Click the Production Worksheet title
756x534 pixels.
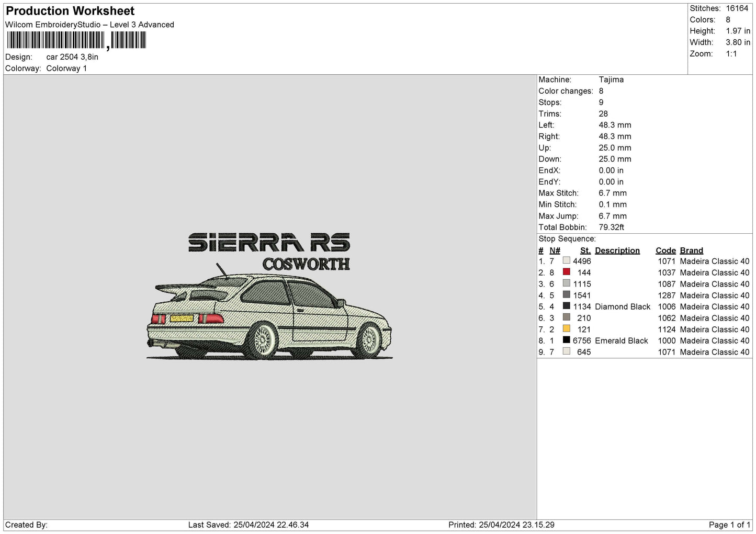[x=70, y=11]
